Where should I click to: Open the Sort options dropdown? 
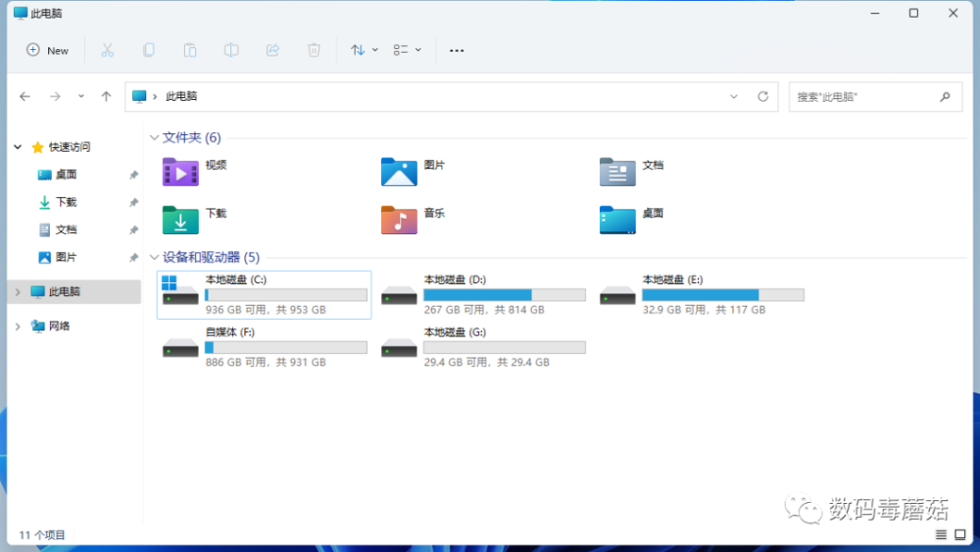[x=364, y=50]
